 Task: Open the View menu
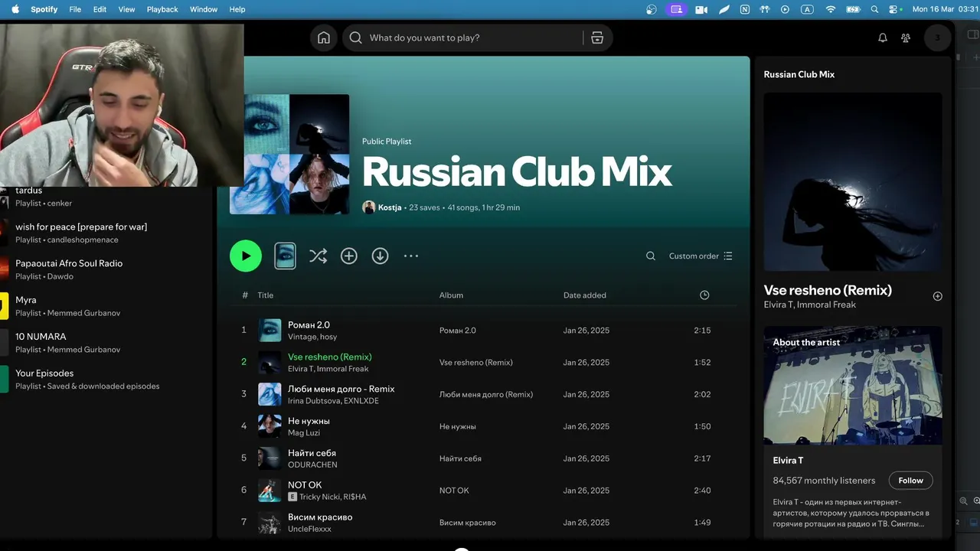pyautogui.click(x=126, y=9)
